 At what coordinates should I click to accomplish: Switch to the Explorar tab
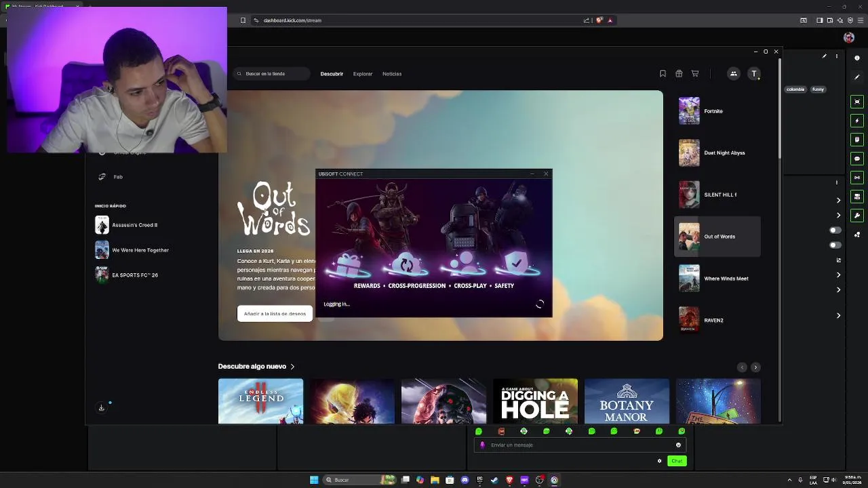(x=363, y=74)
